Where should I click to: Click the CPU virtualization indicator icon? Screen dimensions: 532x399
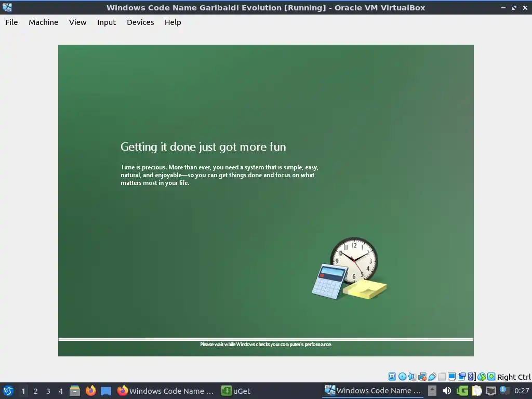coord(472,376)
